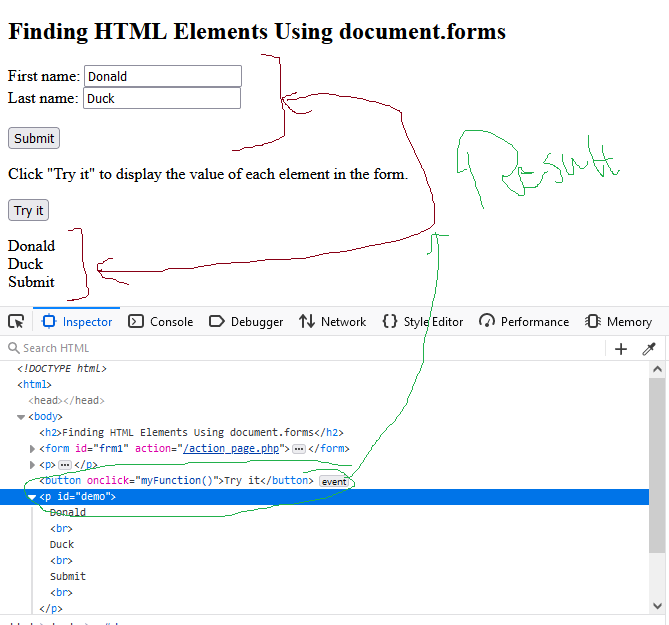Click the Donald output text above the developer tools
669x625 pixels.
(32, 246)
